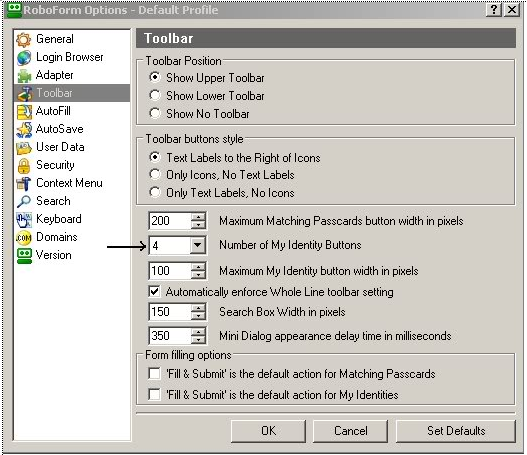
Task: Select the Version category label
Action: click(54, 255)
